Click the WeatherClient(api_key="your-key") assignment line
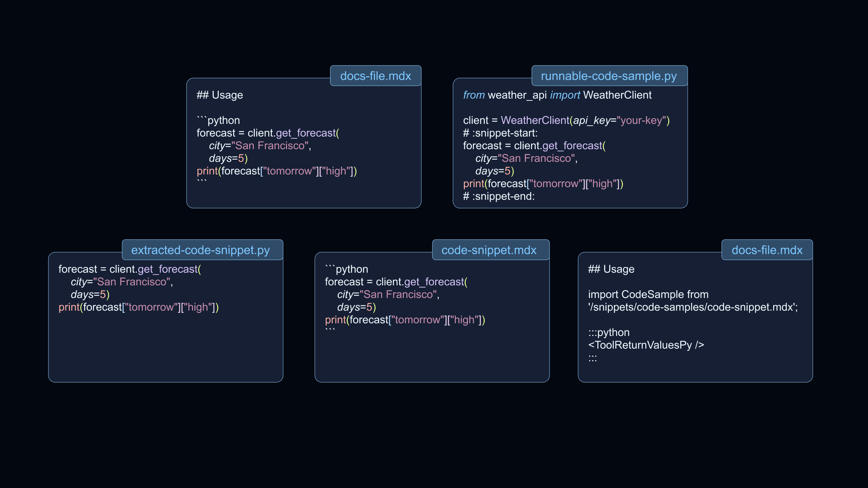Screen dimensions: 868x488 (x=566, y=120)
